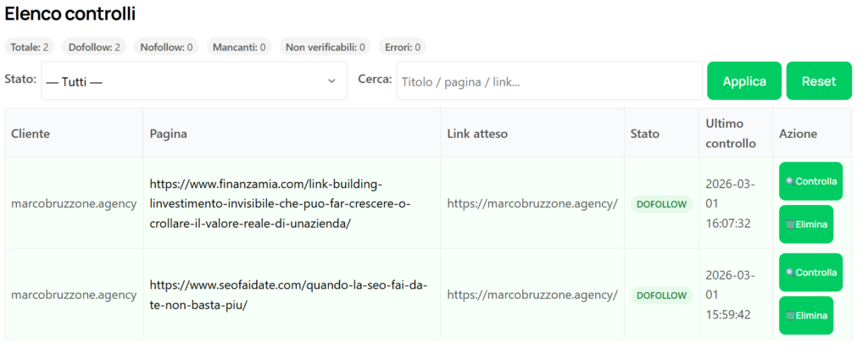
Task: Select the Dofollow: 2 summary badge
Action: pyautogui.click(x=94, y=47)
